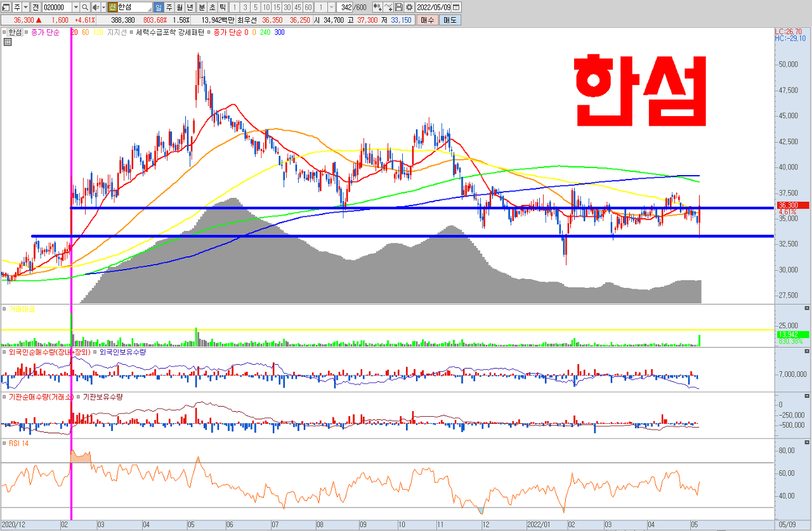The width and height of the screenshot is (812, 531).
Task: Toggle the 한섬 price series legend checkbox
Action: 5,32
